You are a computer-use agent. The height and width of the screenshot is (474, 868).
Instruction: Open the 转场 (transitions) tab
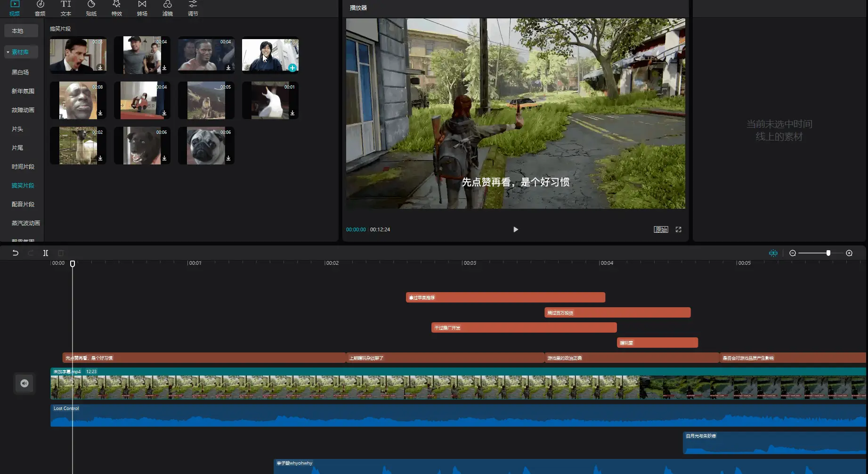pyautogui.click(x=142, y=8)
